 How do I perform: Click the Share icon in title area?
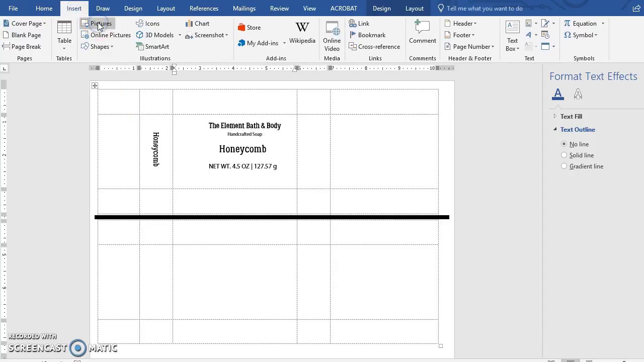(636, 9)
